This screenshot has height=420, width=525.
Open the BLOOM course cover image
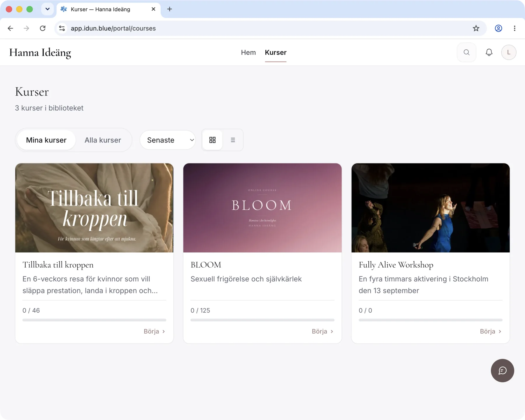coord(262,208)
